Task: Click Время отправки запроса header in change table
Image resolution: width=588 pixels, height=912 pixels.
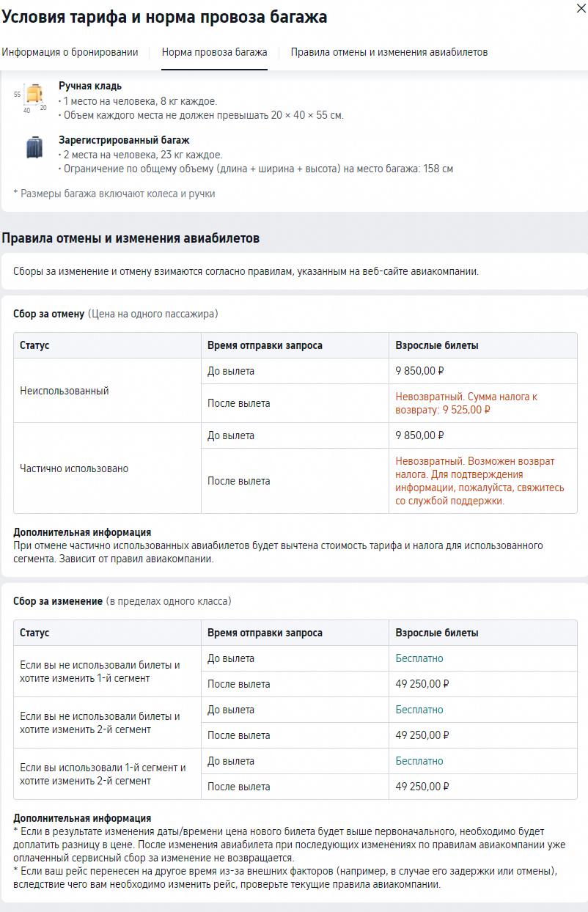Action: pos(265,633)
